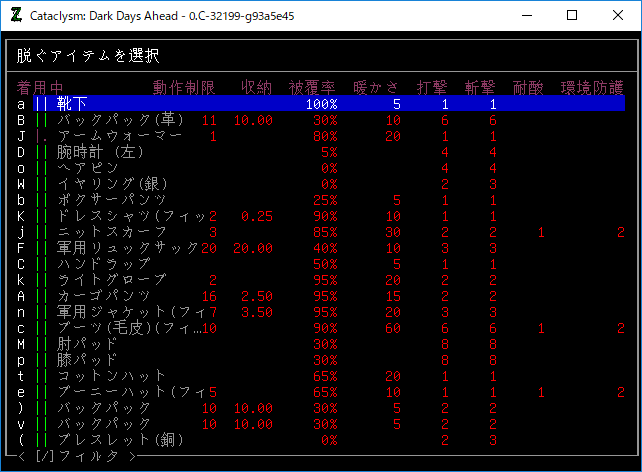Maximize the Cataclysm game window
The width and height of the screenshot is (642, 472).
pos(572,15)
